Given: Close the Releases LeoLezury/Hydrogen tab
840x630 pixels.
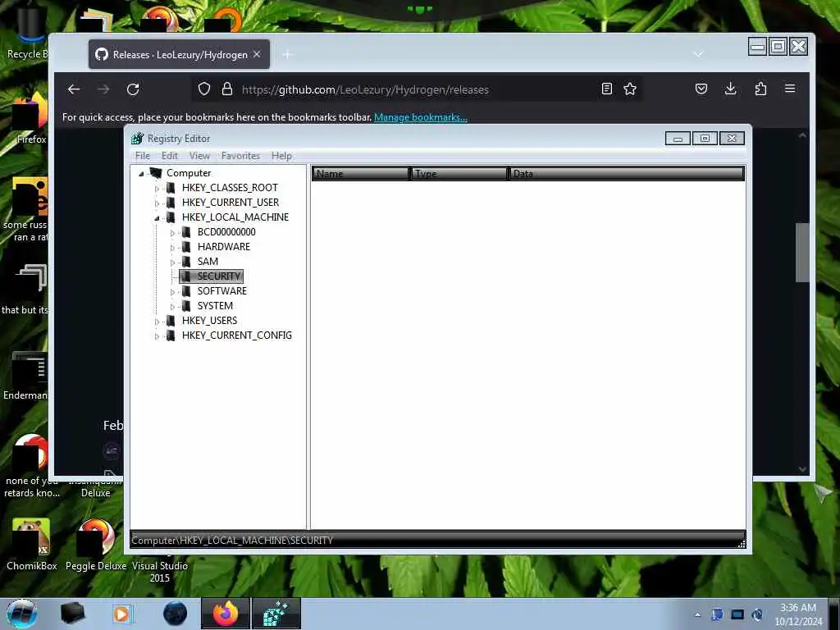Looking at the screenshot, I should pyautogui.click(x=257, y=55).
